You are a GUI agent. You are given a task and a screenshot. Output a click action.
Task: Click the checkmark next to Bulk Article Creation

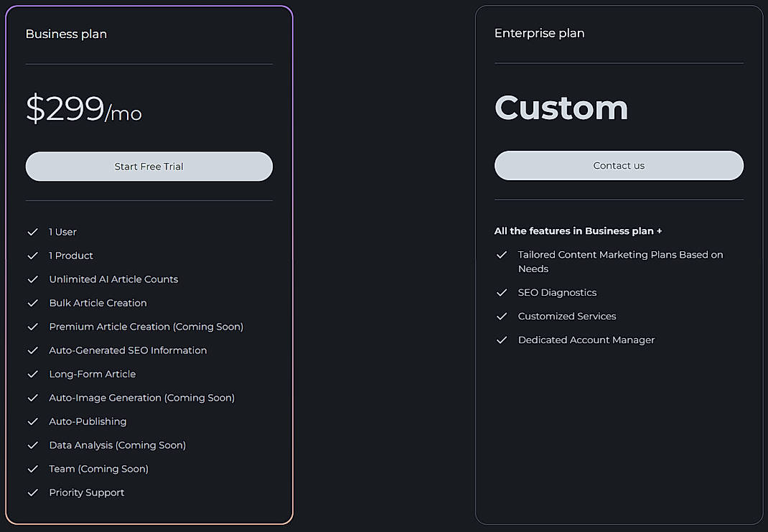(32, 302)
